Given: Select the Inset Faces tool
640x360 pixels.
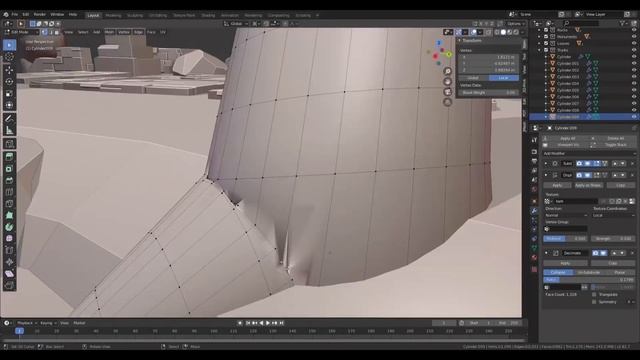Looking at the screenshot, I should coord(9,169).
